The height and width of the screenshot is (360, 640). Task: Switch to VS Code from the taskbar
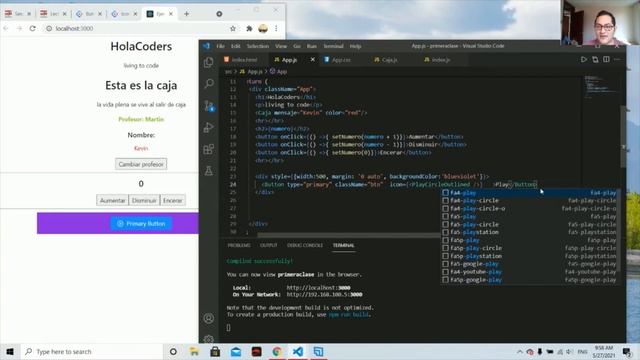(x=298, y=351)
